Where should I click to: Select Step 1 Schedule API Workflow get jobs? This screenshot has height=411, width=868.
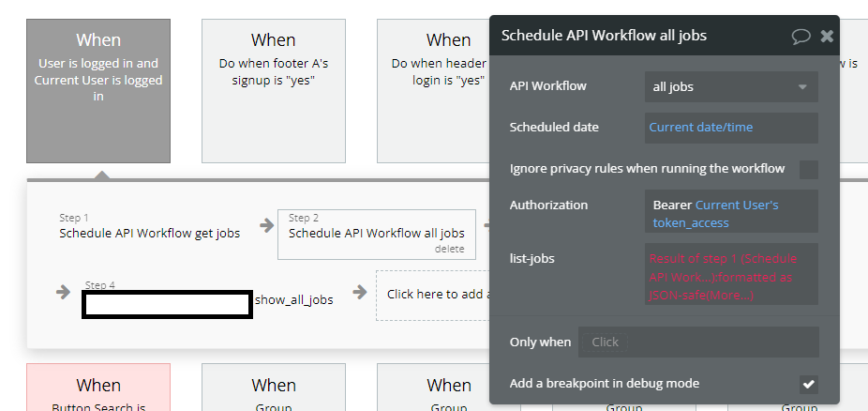pos(149,233)
